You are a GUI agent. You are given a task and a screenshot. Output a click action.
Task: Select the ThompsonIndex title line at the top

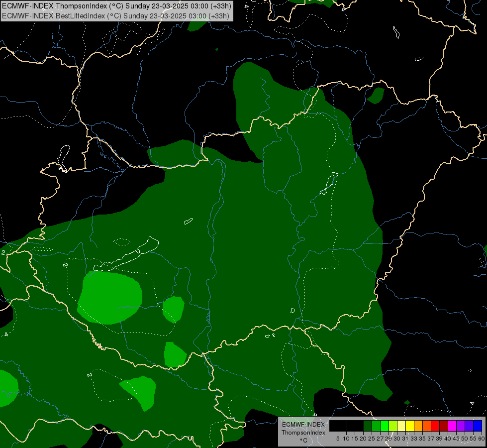(116, 6)
